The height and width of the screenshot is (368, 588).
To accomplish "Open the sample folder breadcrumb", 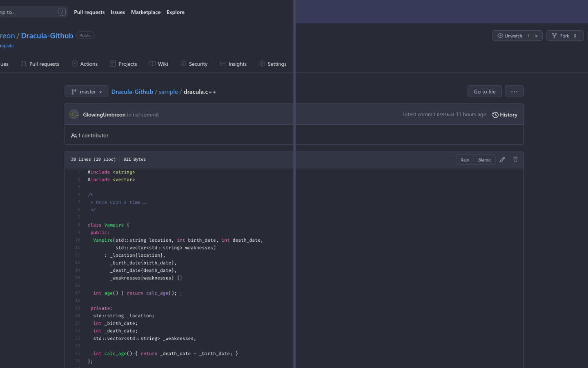I will pyautogui.click(x=168, y=92).
